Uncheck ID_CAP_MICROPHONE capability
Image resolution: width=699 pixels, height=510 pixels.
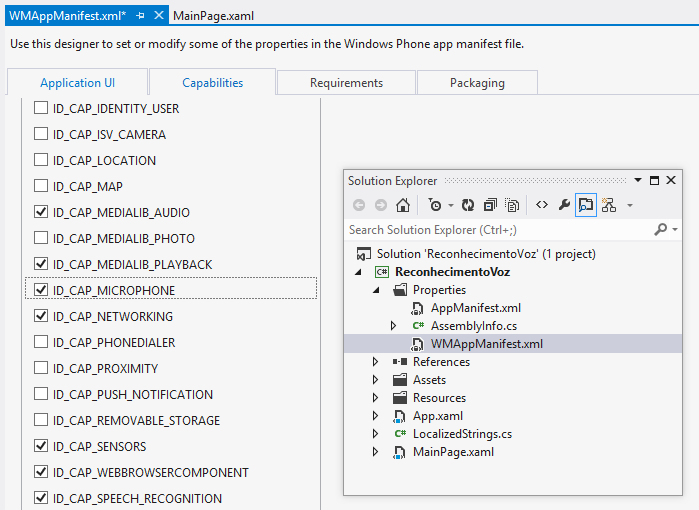(41, 290)
